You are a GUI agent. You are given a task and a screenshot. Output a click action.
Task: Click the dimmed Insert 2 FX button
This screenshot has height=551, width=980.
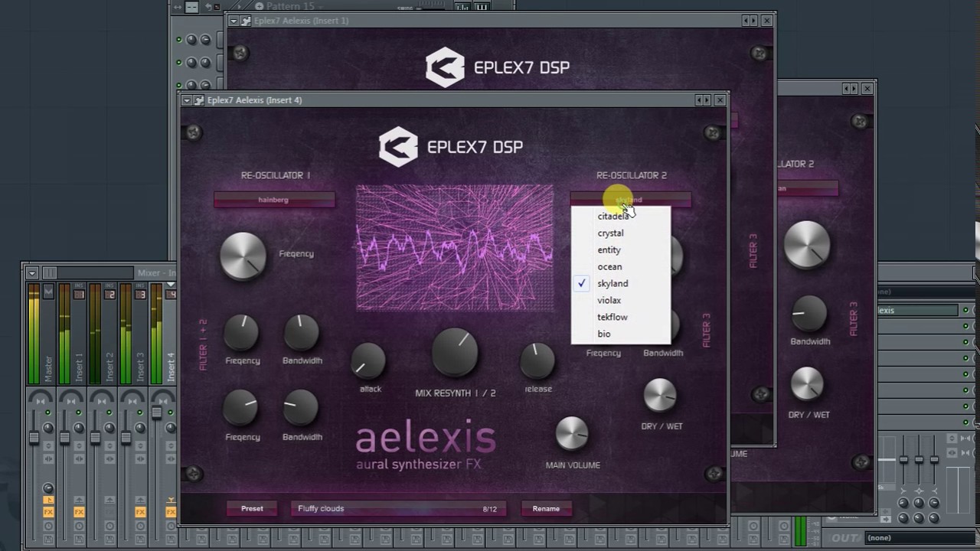pyautogui.click(x=109, y=512)
